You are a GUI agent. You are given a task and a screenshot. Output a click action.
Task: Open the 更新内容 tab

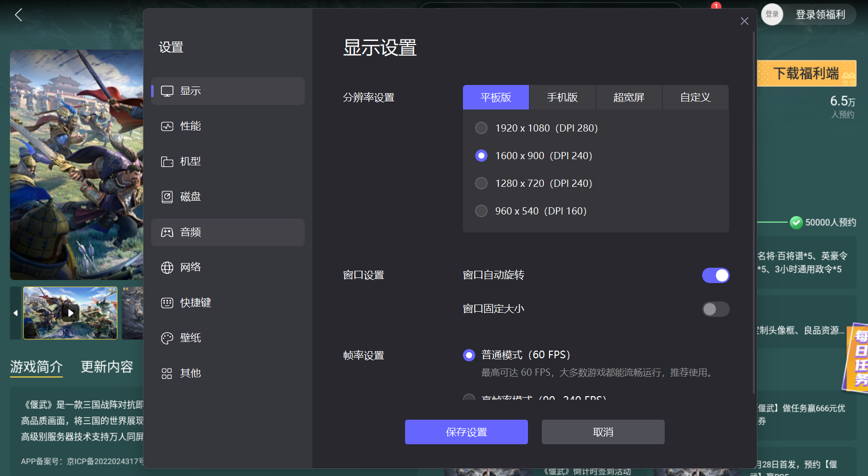[x=107, y=367]
